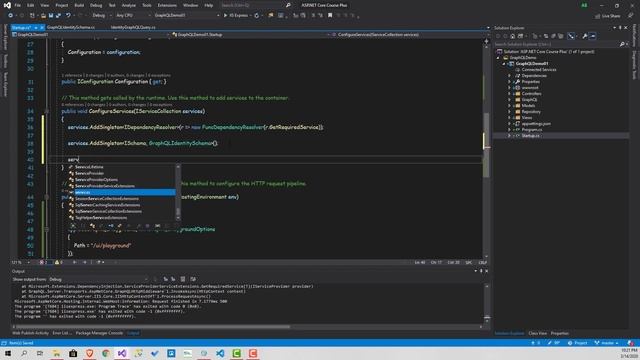Click the browser refresh icon in toolbar
Image resolution: width=640 pixels, height=360 pixels.
[x=257, y=16]
